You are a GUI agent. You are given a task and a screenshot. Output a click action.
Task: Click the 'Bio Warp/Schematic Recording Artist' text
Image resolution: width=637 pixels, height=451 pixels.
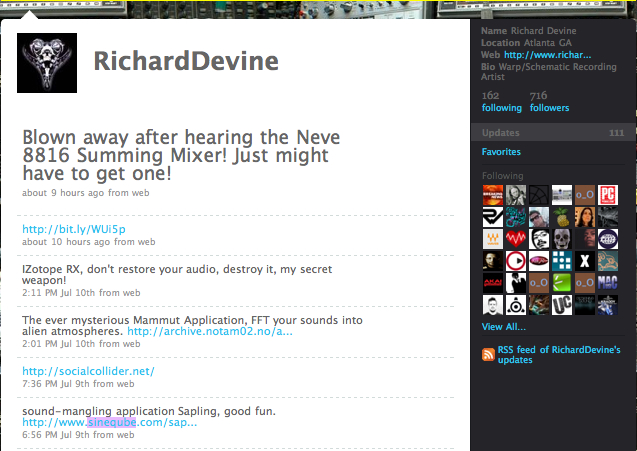click(x=548, y=72)
